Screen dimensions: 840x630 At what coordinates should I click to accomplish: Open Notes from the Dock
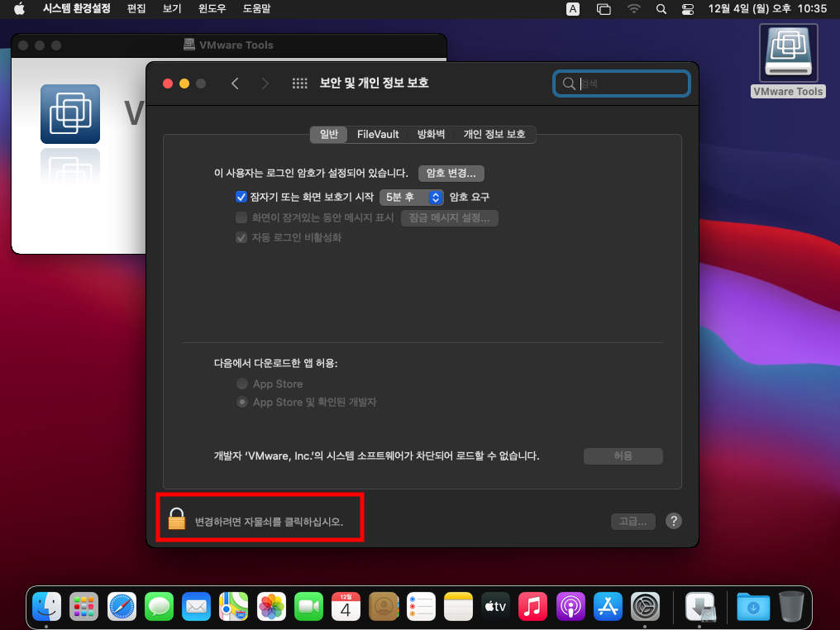pos(458,607)
